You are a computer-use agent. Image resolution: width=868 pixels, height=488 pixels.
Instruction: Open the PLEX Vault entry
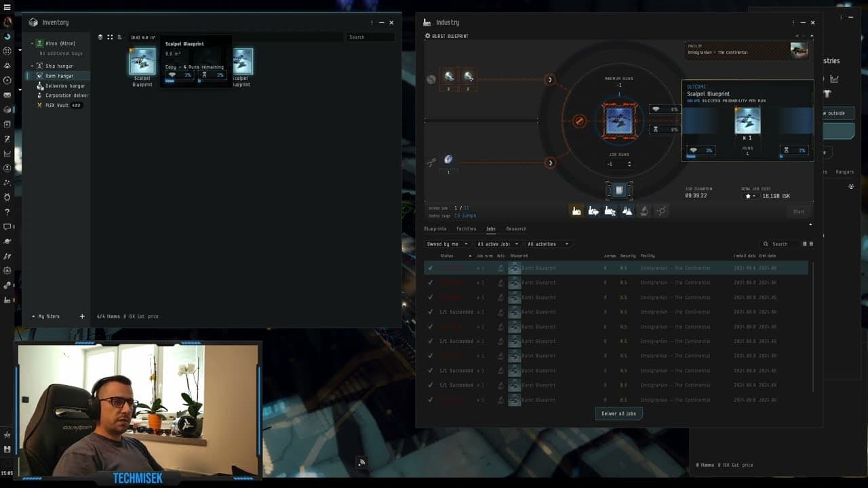[x=59, y=105]
